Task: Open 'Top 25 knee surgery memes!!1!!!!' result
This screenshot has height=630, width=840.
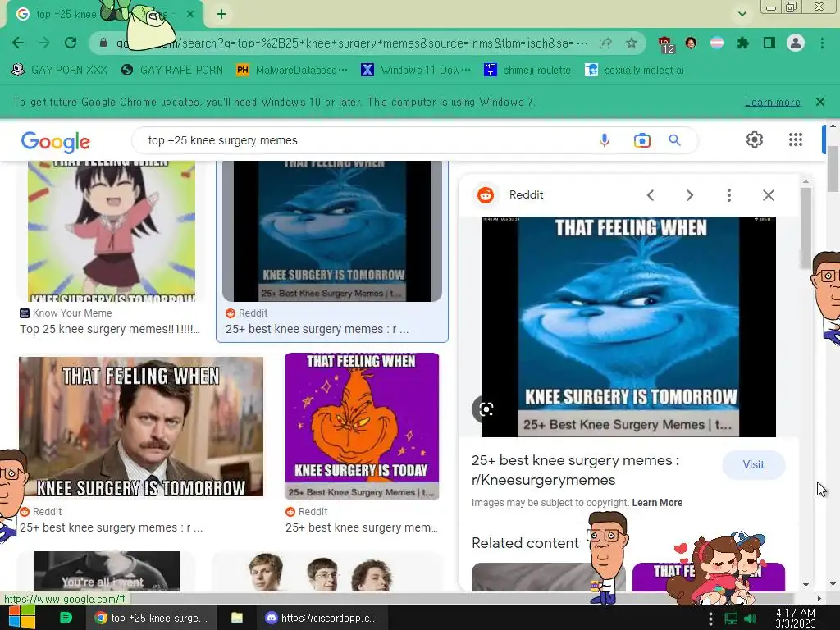Action: (x=110, y=329)
